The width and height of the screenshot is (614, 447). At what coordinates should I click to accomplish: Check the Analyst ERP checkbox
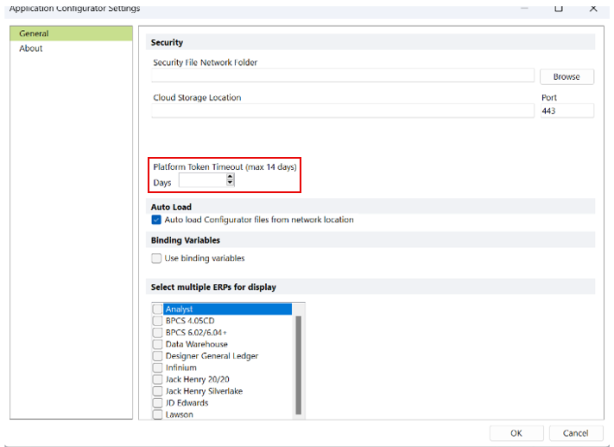click(x=157, y=309)
